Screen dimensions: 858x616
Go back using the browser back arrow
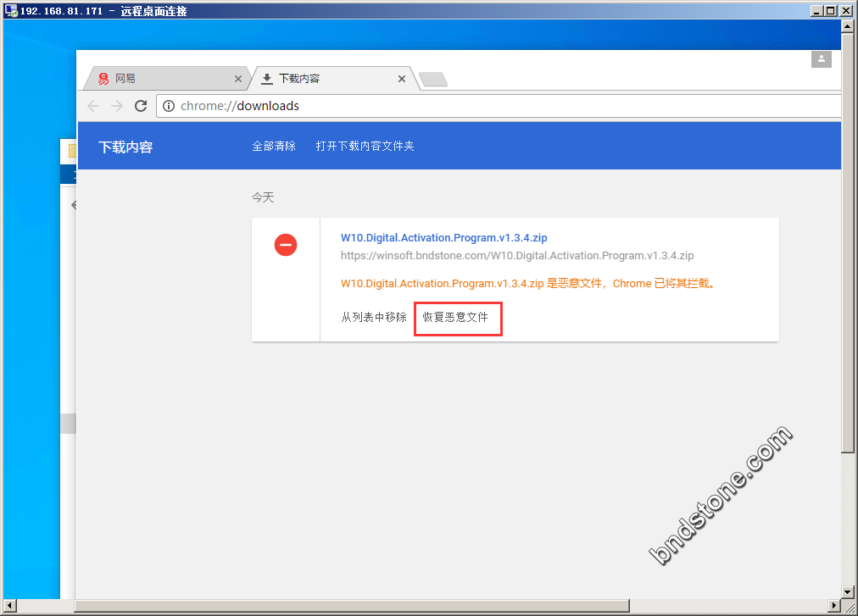[93, 106]
